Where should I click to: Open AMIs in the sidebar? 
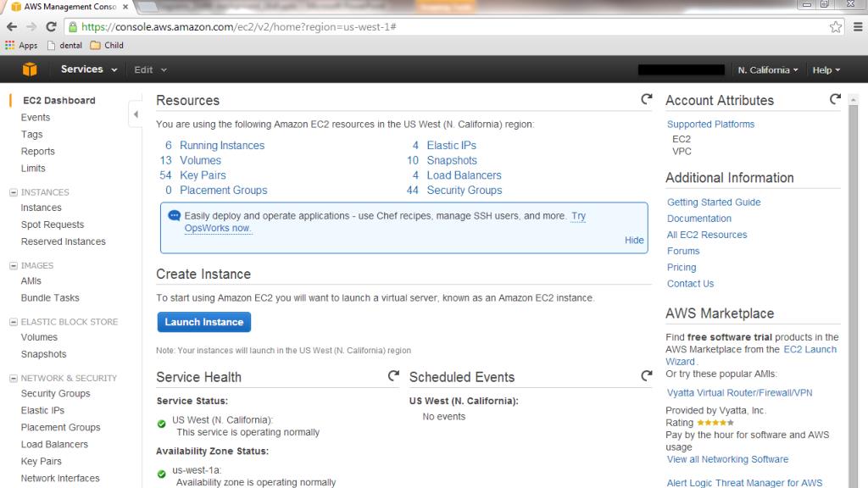pos(31,280)
